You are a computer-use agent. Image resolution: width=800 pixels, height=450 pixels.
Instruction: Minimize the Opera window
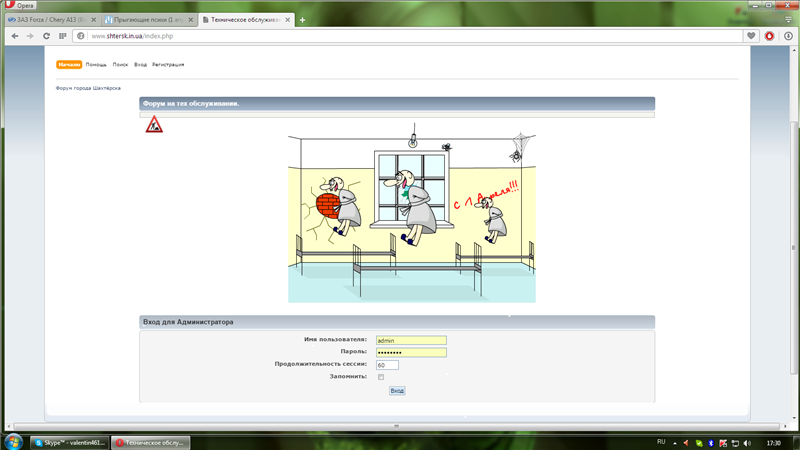coord(755,5)
